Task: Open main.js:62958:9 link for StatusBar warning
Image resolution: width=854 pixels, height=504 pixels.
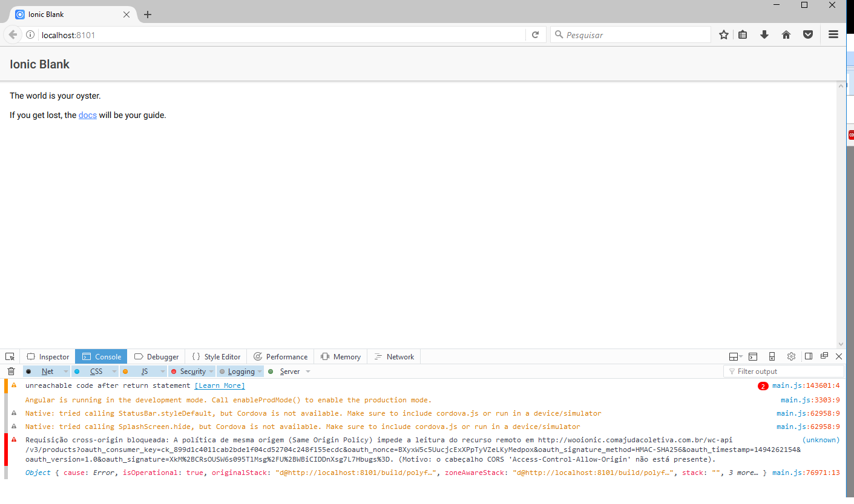Action: [x=808, y=413]
